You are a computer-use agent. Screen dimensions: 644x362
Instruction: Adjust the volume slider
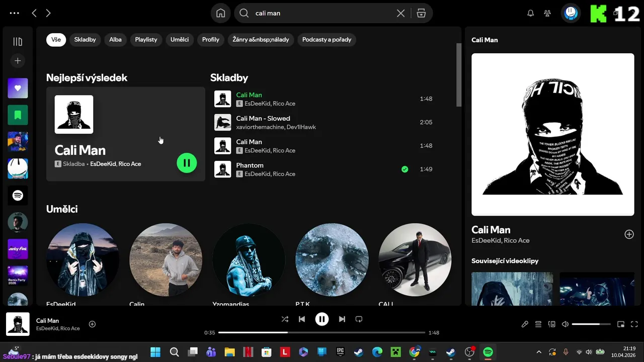click(x=591, y=324)
